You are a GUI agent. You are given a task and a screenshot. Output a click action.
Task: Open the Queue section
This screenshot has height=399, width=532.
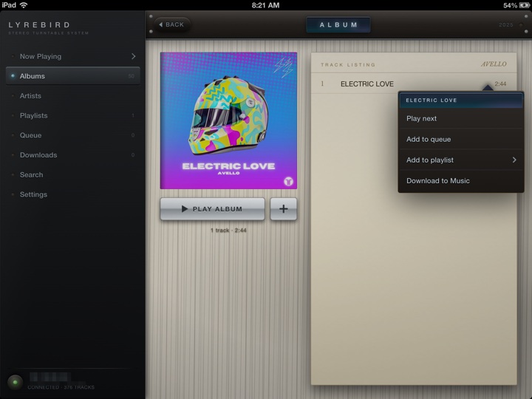(72, 135)
